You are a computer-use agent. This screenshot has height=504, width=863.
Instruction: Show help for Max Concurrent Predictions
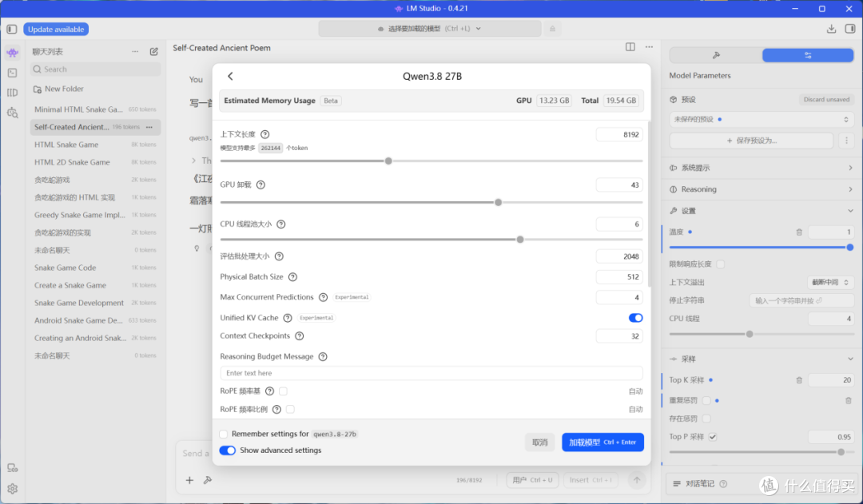pos(323,297)
